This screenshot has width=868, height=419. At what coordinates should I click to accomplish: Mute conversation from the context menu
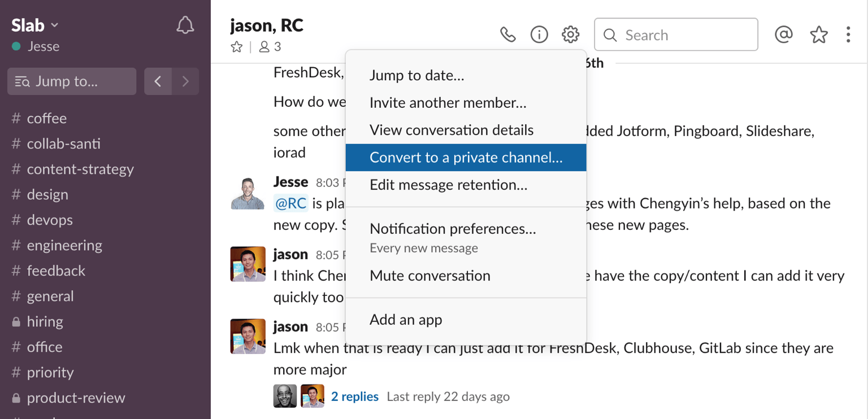click(x=430, y=276)
